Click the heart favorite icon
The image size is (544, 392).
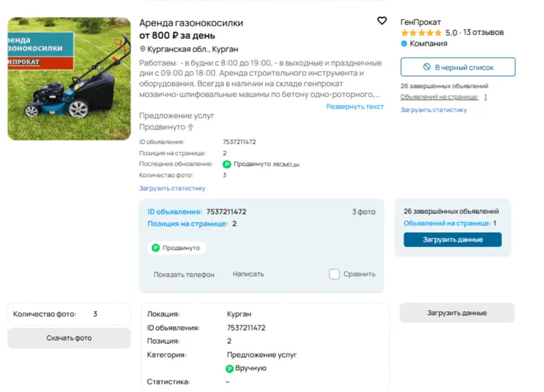[x=381, y=21]
